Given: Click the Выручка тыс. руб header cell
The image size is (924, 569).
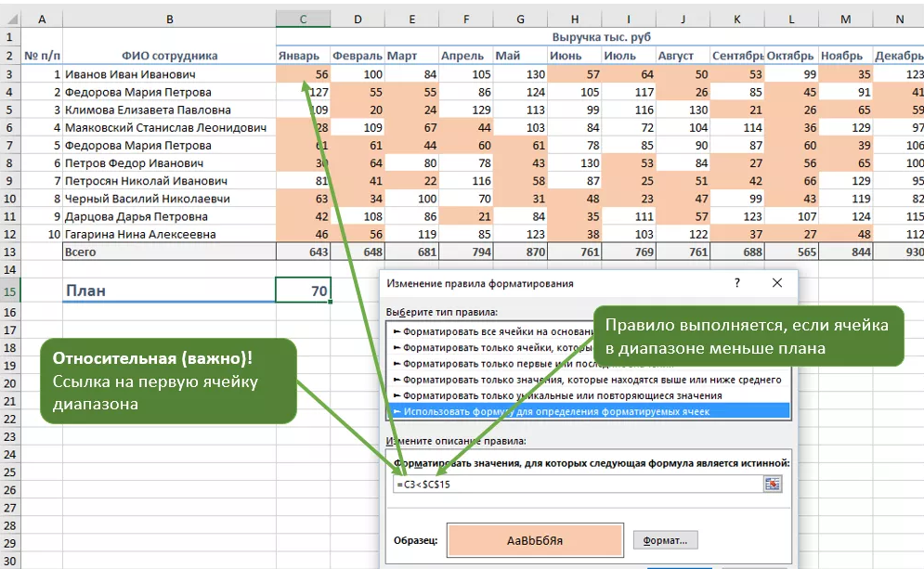Looking at the screenshot, I should [x=601, y=37].
